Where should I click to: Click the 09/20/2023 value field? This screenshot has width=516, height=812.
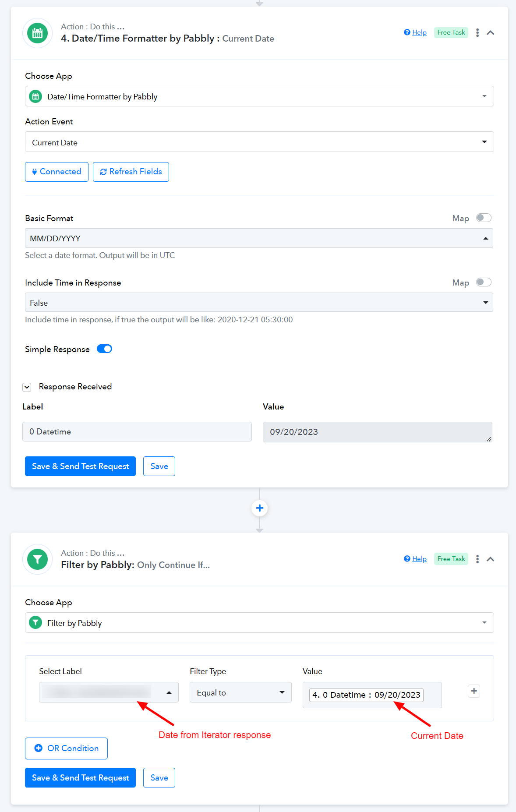(x=378, y=432)
